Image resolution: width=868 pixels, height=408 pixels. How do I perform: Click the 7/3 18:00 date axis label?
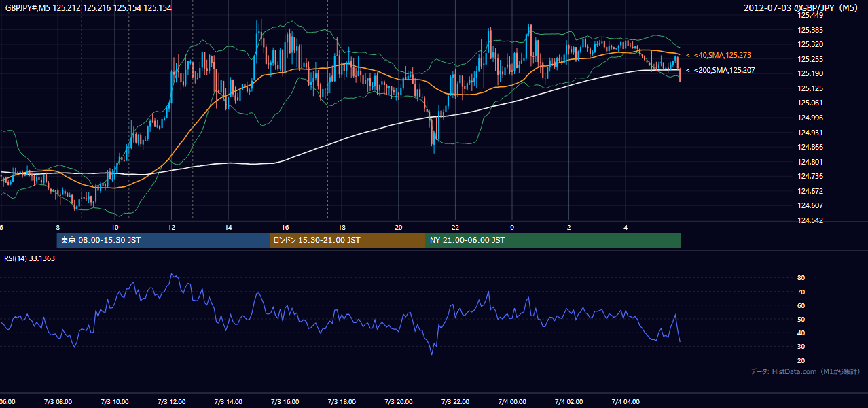pos(342,401)
